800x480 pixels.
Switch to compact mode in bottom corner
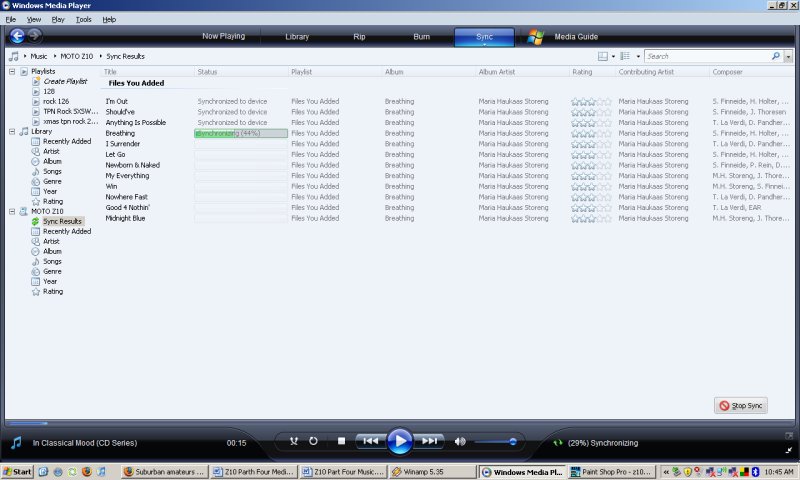click(783, 441)
